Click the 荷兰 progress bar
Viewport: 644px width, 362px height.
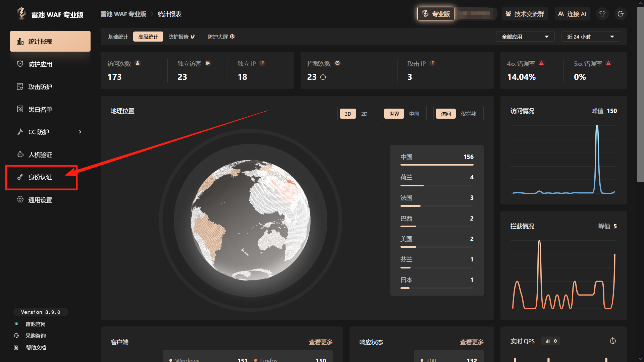(437, 185)
